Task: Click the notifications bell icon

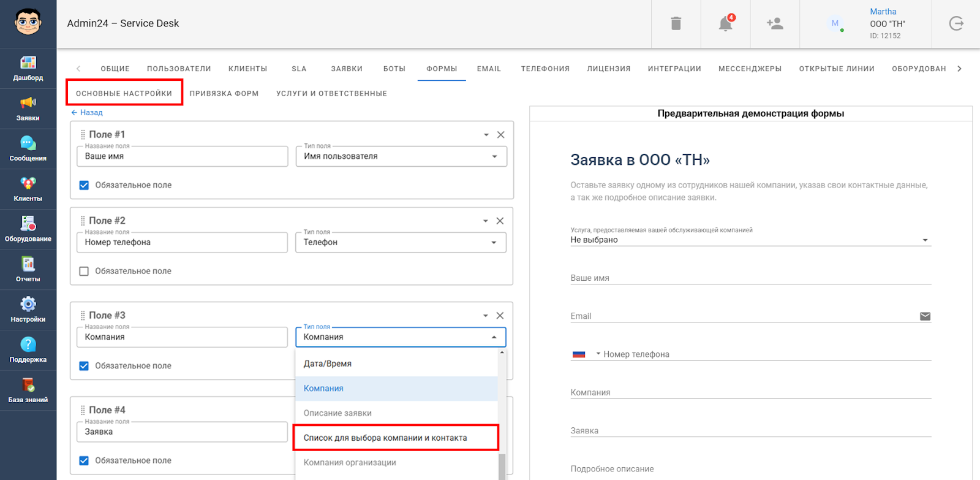Action: (x=725, y=24)
